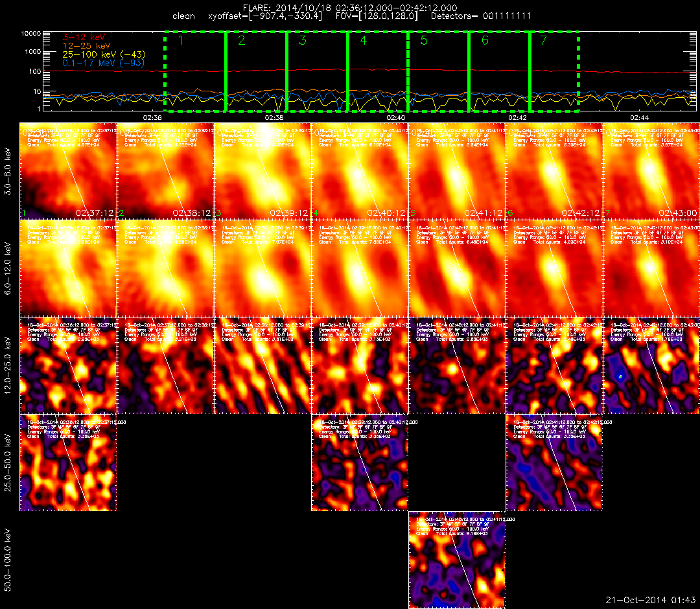Open the 6.0-12.0 keV image for interval 6
The image size is (700, 609).
(x=554, y=269)
